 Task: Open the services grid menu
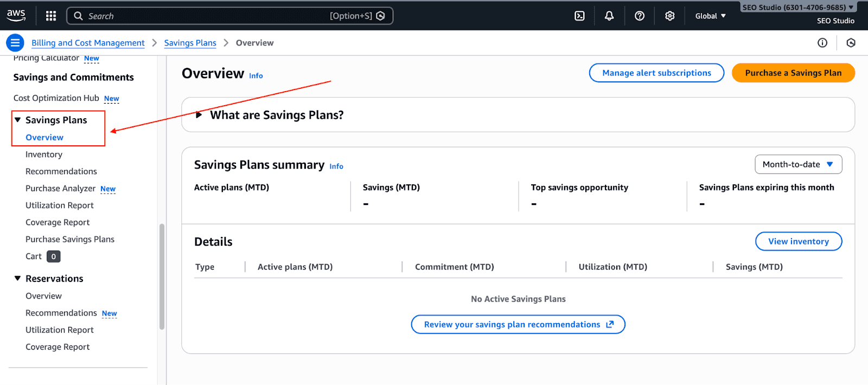[51, 16]
